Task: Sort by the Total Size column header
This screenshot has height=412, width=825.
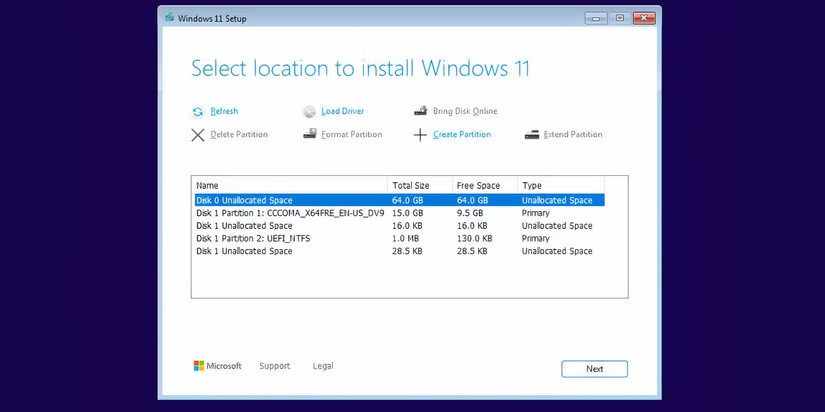Action: [420, 186]
